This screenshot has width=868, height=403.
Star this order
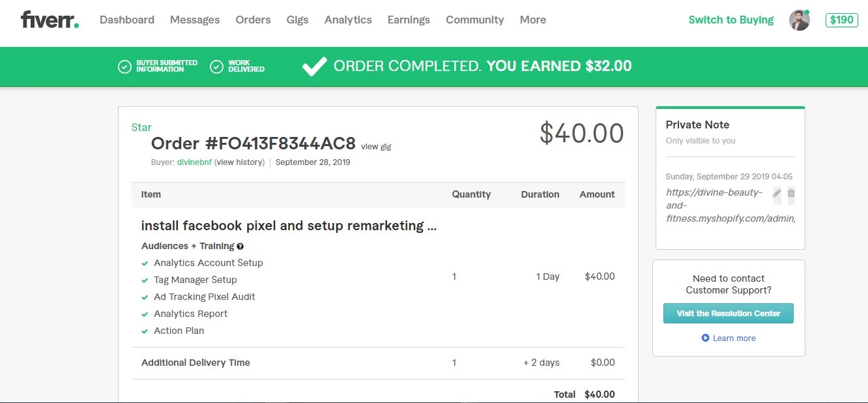[x=141, y=128]
